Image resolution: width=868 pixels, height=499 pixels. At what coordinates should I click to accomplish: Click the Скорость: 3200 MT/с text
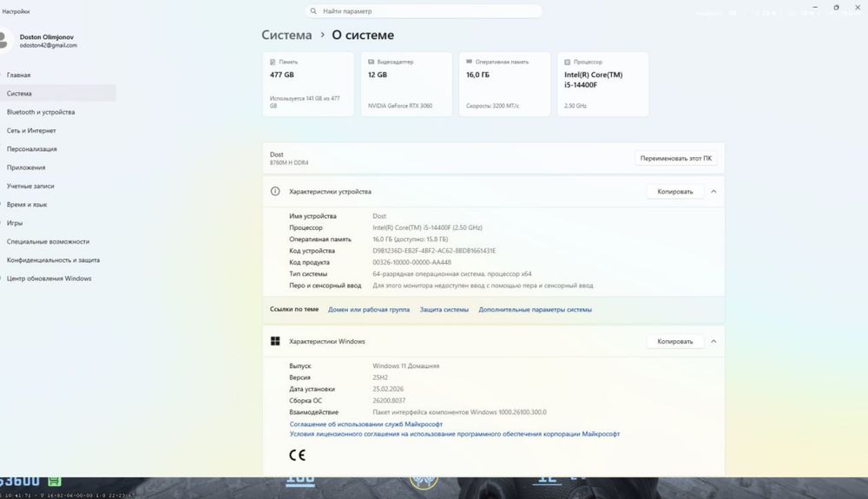(492, 106)
